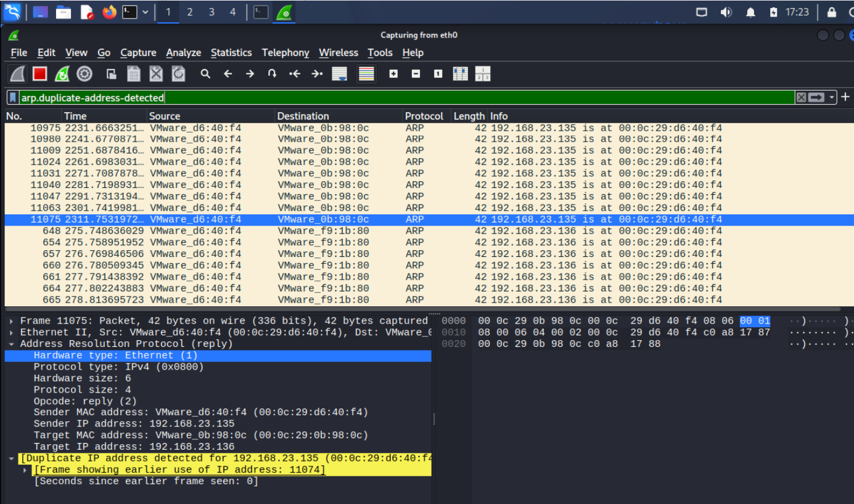Expand the Ethernet II tree node
This screenshot has height=504, width=854.
(x=12, y=333)
